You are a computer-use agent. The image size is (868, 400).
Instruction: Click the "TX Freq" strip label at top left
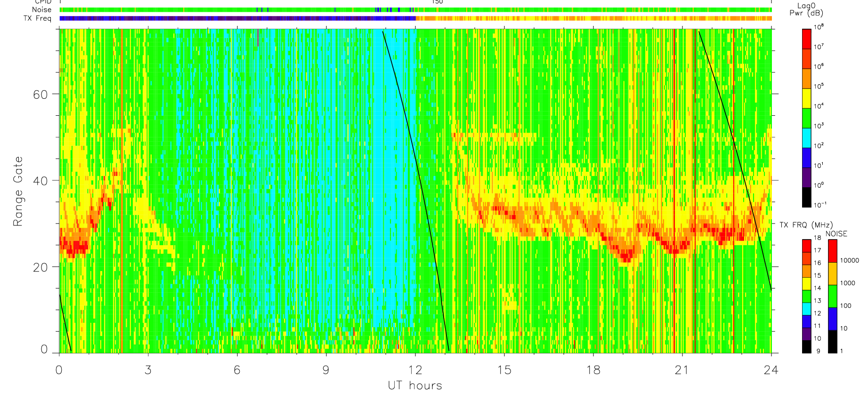pyautogui.click(x=37, y=18)
